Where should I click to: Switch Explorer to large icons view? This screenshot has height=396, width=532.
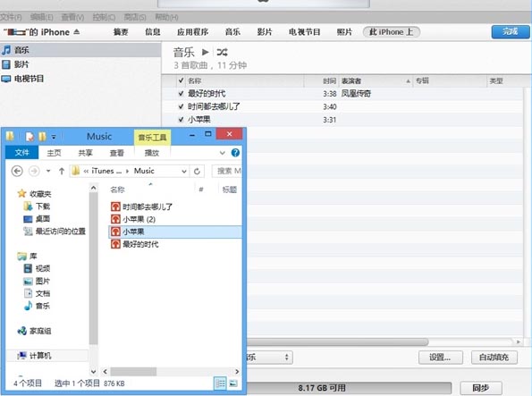[233, 383]
